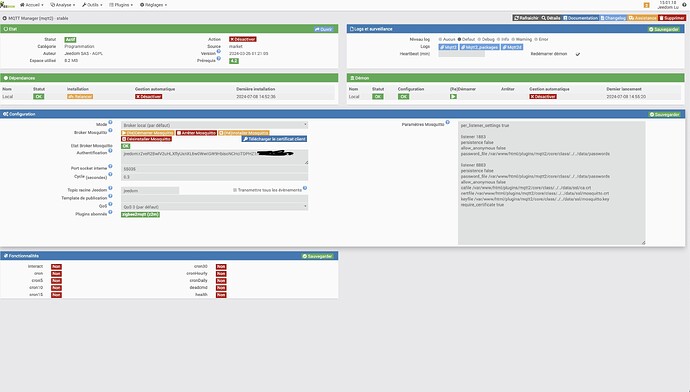Image resolution: width=690 pixels, height=392 pixels.
Task: Select the Warning log level radio
Action: (x=513, y=40)
